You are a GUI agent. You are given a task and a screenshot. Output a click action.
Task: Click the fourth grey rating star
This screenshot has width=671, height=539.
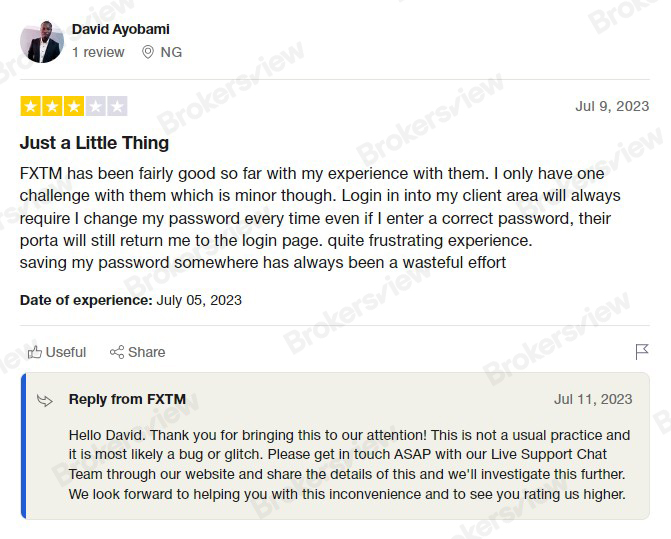[x=95, y=106]
